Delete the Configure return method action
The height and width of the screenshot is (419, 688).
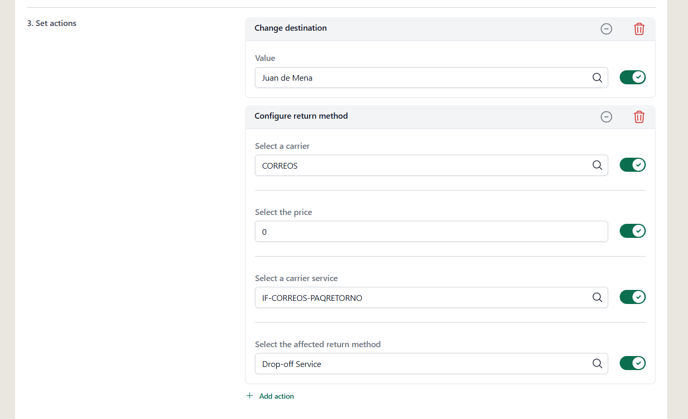(639, 117)
